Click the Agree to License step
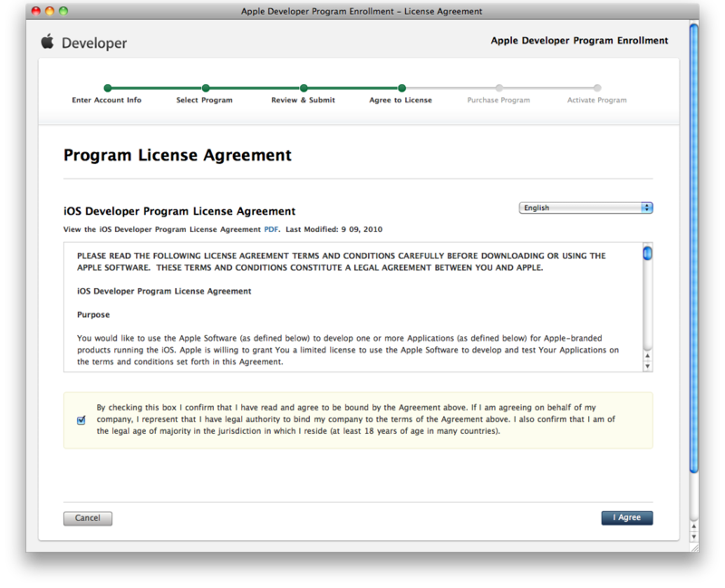Image resolution: width=725 pixels, height=588 pixels. [401, 100]
